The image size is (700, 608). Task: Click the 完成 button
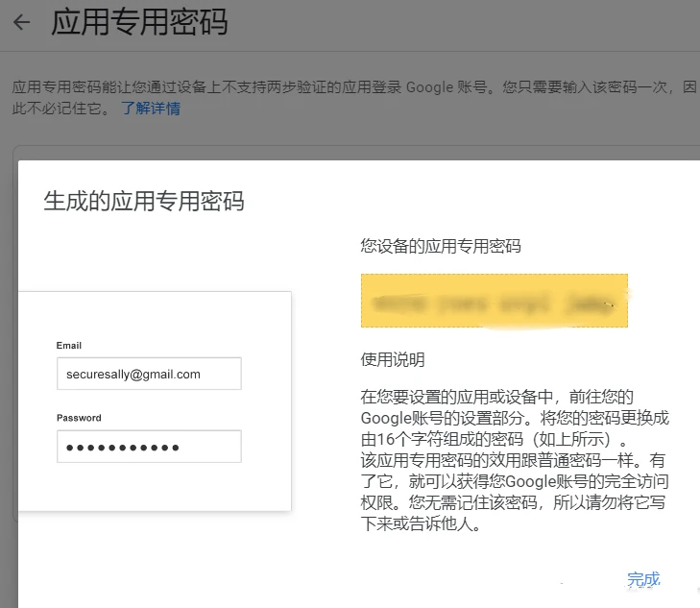[643, 579]
